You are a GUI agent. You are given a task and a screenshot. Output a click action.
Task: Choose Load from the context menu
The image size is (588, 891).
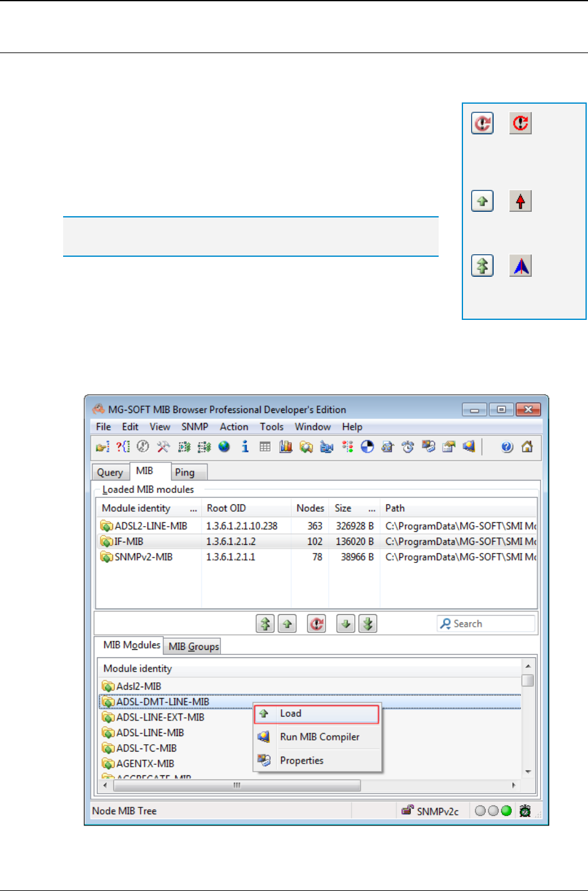click(x=316, y=714)
